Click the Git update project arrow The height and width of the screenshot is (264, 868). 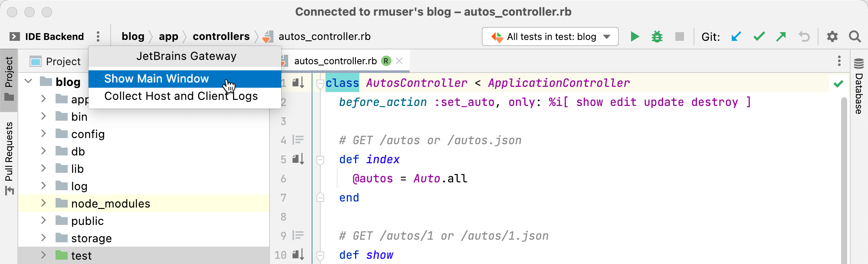(736, 36)
